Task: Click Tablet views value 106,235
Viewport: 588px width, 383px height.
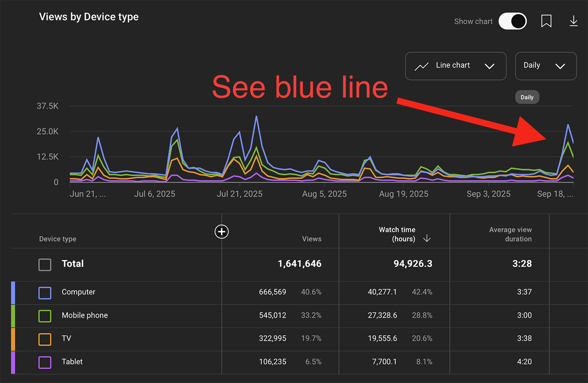Action: [273, 362]
